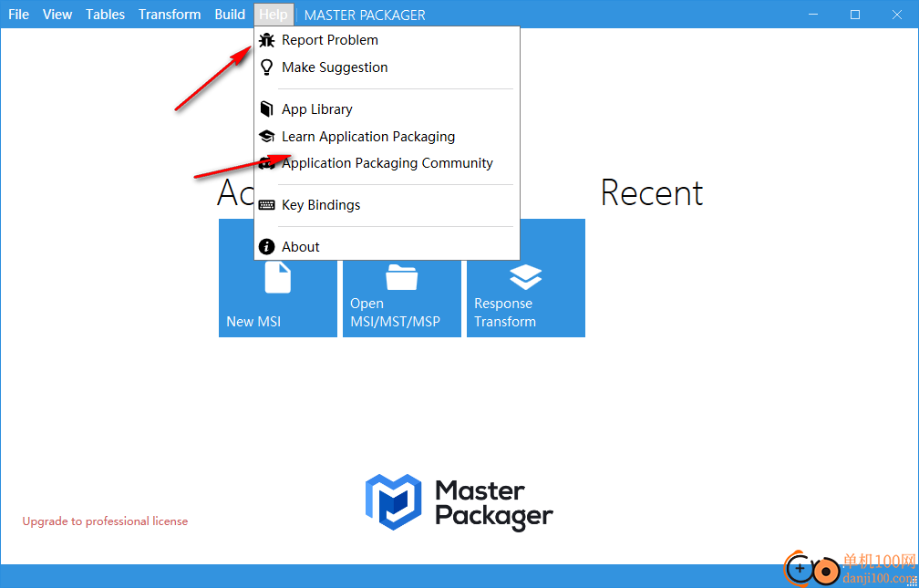This screenshot has height=588, width=919.
Task: Click the Open MSI/MST/MSP tile label
Action: pos(395,313)
